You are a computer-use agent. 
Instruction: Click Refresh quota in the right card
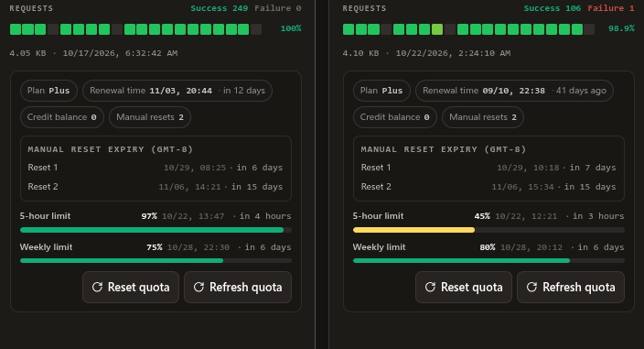[571, 287]
